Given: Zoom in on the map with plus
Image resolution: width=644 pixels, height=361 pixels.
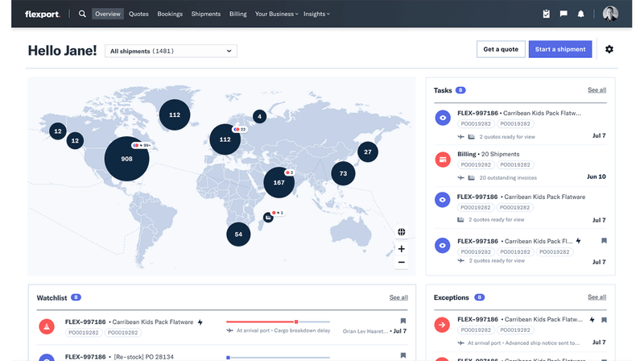Looking at the screenshot, I should (x=401, y=249).
